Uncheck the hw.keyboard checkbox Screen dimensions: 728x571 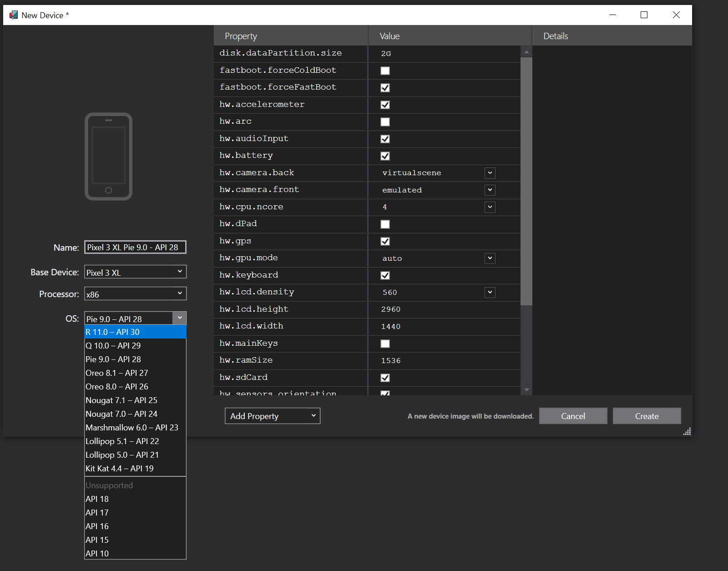click(x=385, y=275)
